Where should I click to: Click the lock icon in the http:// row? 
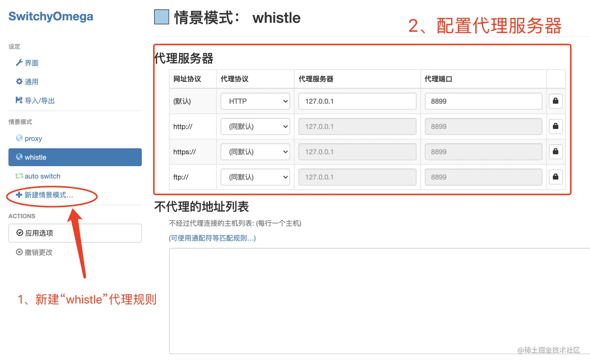tap(555, 126)
